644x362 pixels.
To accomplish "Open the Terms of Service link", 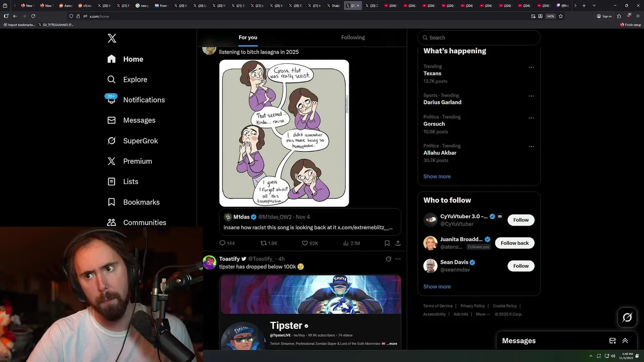I will click(438, 306).
